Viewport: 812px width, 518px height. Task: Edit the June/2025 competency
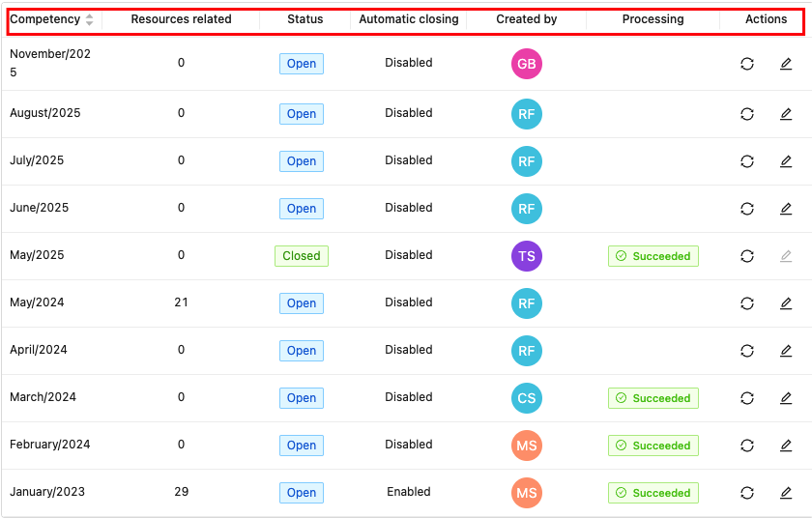click(786, 209)
